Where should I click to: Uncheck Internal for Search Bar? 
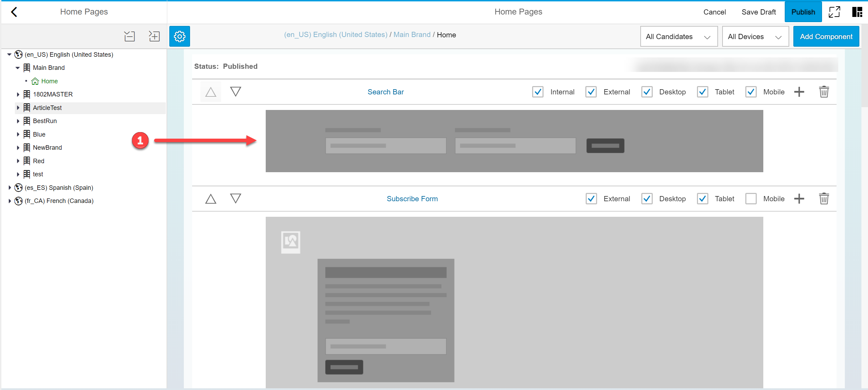538,92
